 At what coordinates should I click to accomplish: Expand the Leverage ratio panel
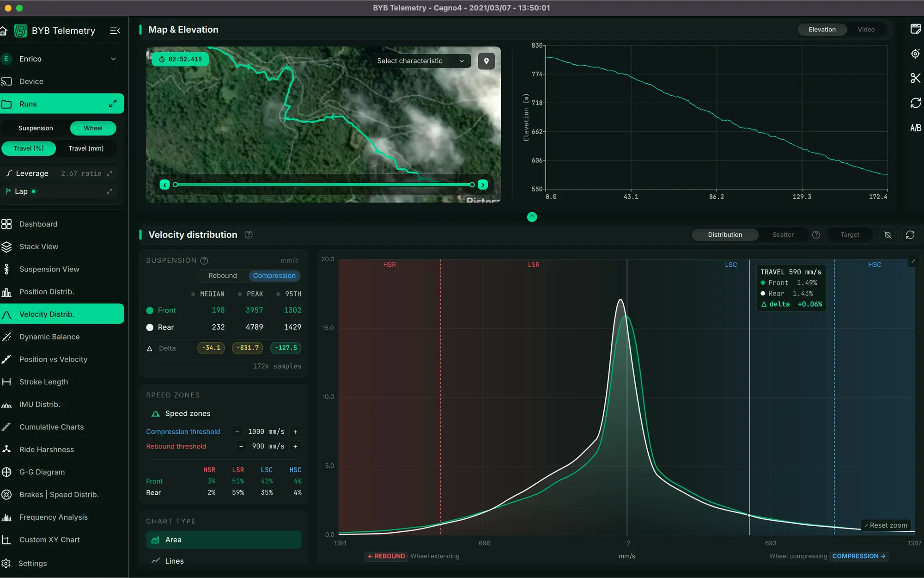pos(109,173)
